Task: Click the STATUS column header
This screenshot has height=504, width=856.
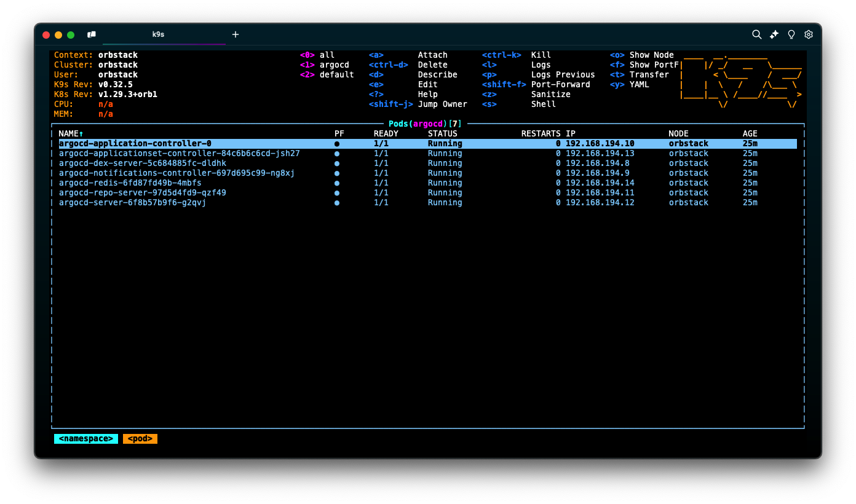Action: [x=443, y=133]
